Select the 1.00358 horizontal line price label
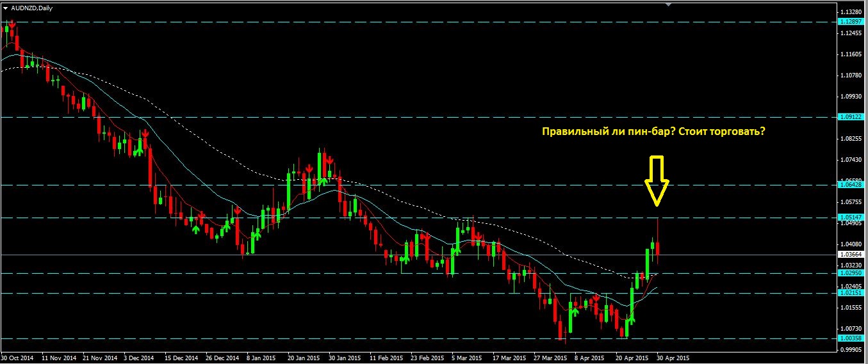 tap(851, 338)
